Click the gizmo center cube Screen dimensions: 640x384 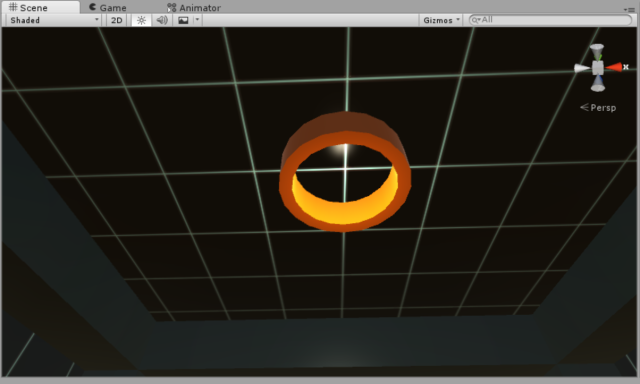pyautogui.click(x=598, y=68)
